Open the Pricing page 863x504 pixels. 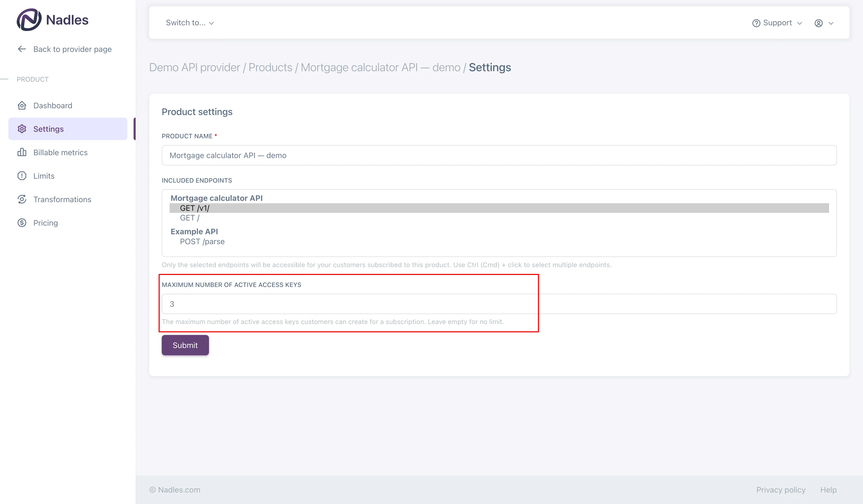(x=68, y=223)
